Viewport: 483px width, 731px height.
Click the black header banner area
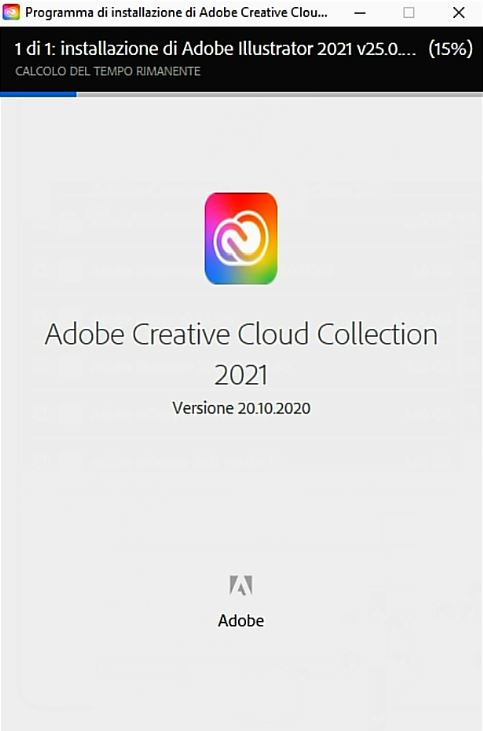tap(242, 59)
